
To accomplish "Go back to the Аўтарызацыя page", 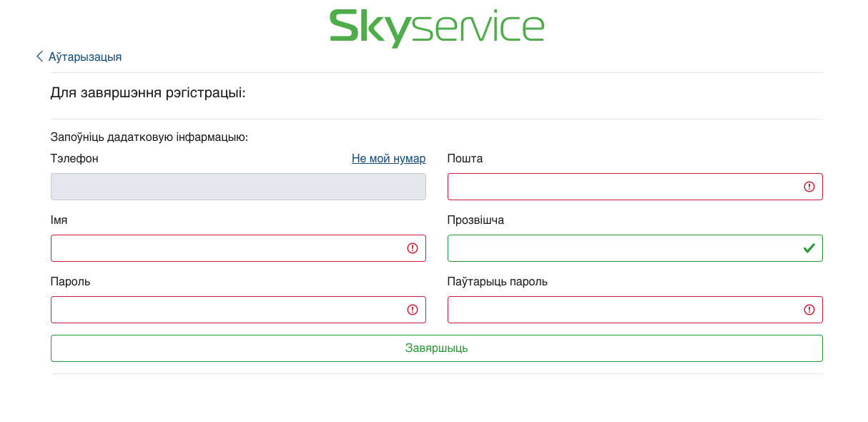I will (84, 57).
